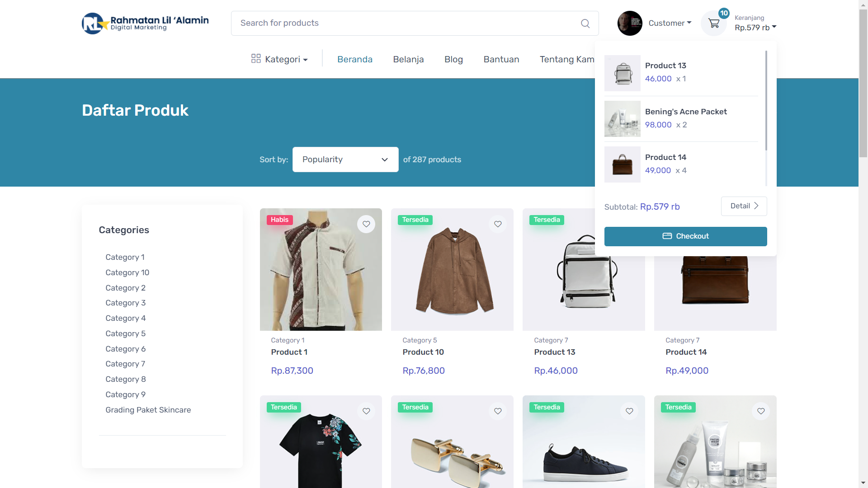Click the Search for products field
The width and height of the screenshot is (868, 488).
coord(407,23)
